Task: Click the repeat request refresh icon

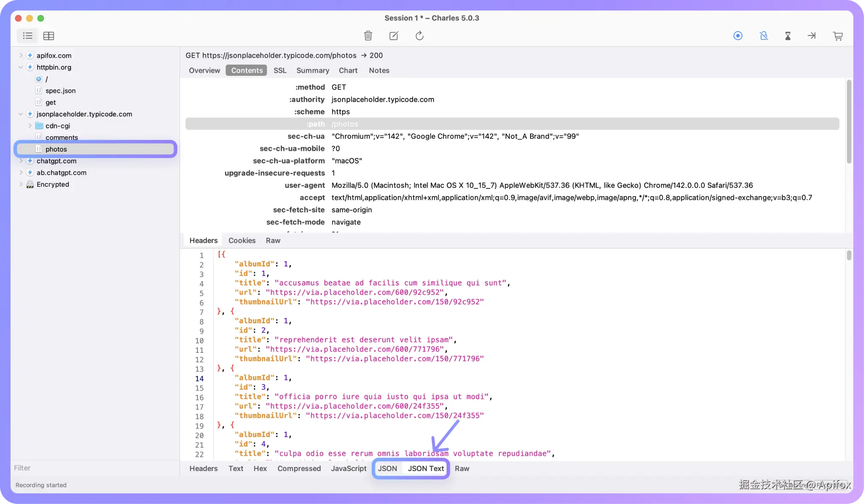Action: pos(419,36)
